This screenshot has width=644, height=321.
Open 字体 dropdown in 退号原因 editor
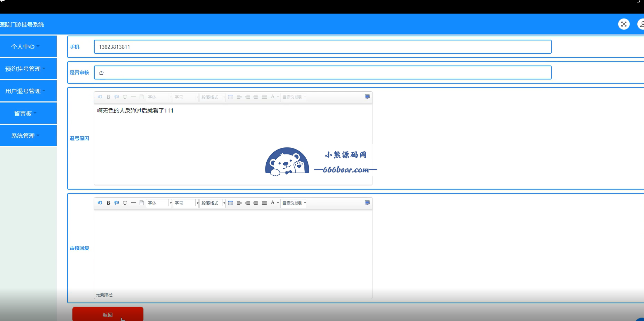click(159, 97)
